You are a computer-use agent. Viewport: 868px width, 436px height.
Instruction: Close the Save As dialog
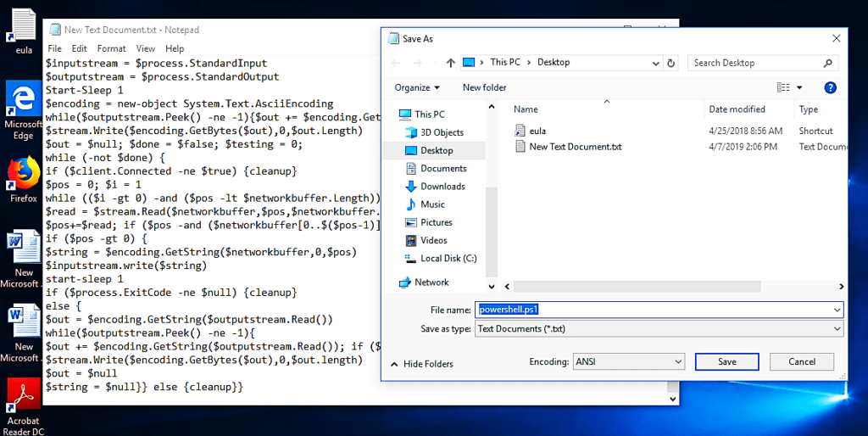tap(837, 38)
